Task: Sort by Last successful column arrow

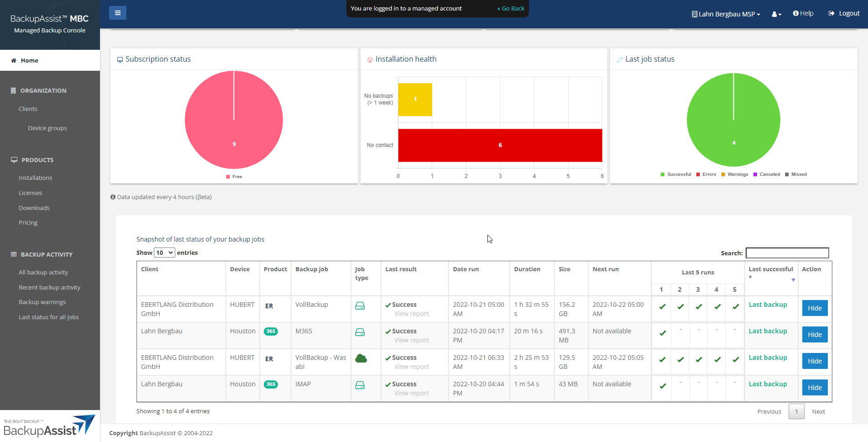Action: coord(793,280)
